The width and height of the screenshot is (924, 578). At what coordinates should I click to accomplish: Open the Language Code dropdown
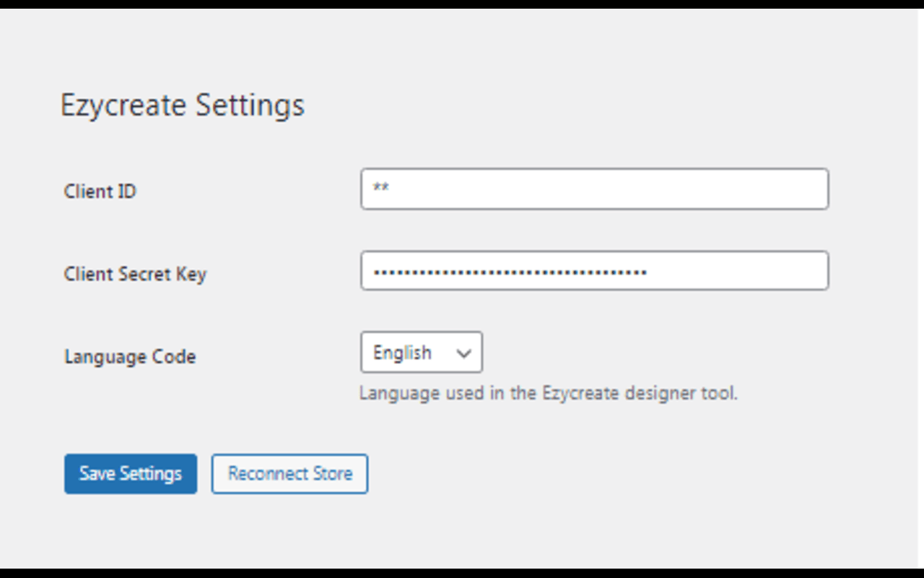coord(422,353)
